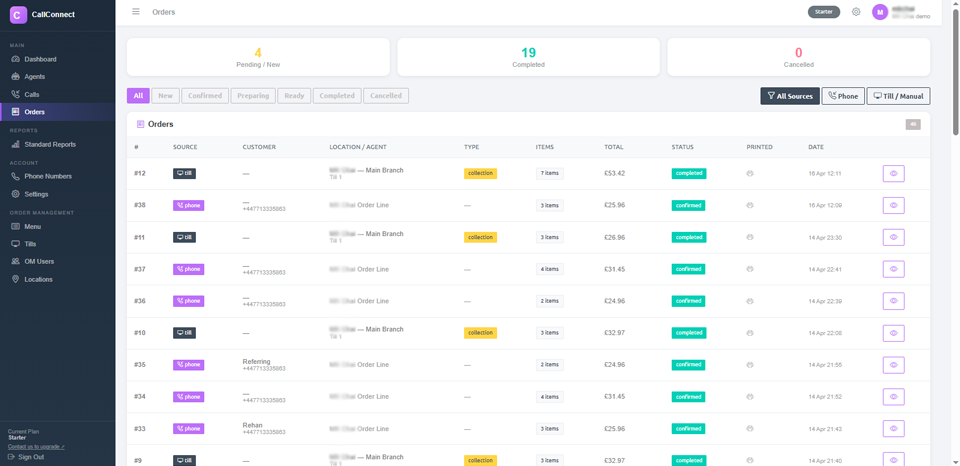Open settings via the header gear icon
This screenshot has width=960, height=466.
[x=856, y=12]
